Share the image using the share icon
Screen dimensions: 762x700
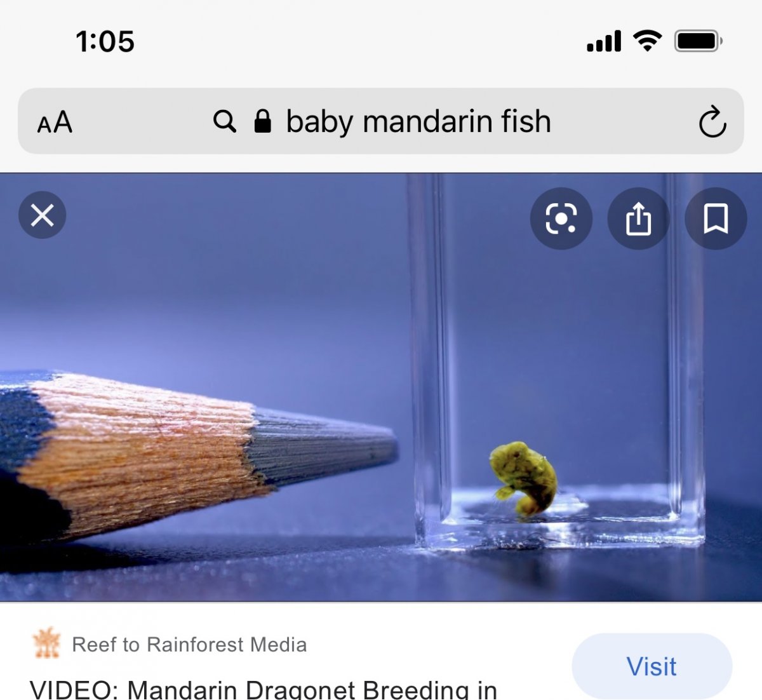tap(638, 219)
